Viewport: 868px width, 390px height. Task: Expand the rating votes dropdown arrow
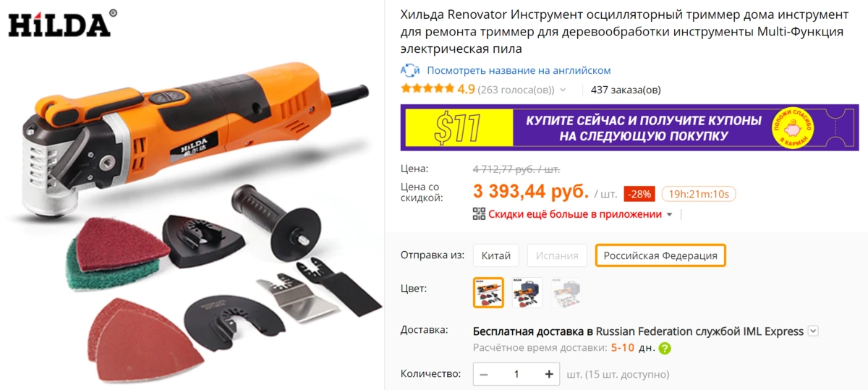563,90
